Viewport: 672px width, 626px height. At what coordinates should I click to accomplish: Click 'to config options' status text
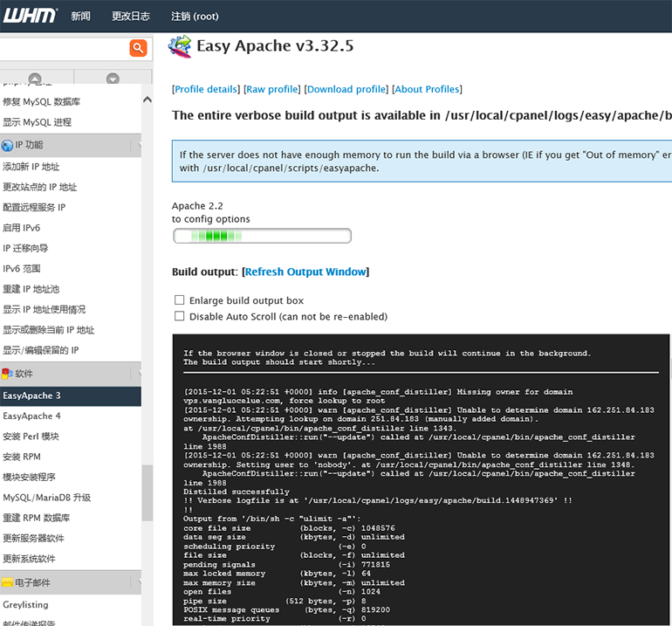tap(211, 219)
